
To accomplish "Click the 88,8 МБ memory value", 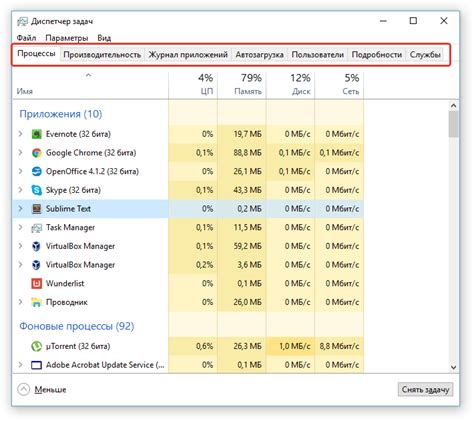I will [247, 153].
